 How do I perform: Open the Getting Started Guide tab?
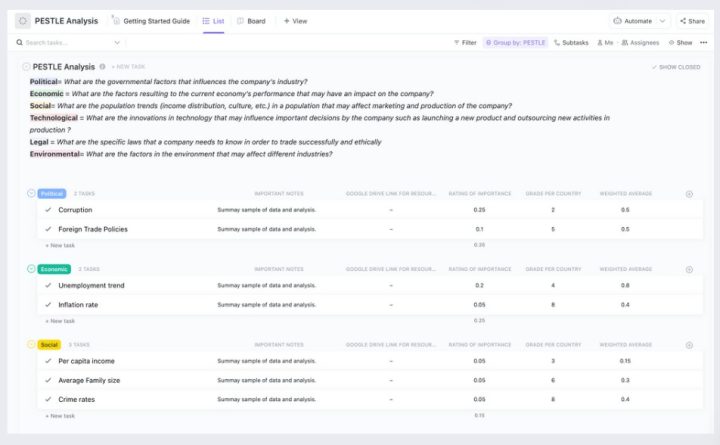(x=151, y=20)
